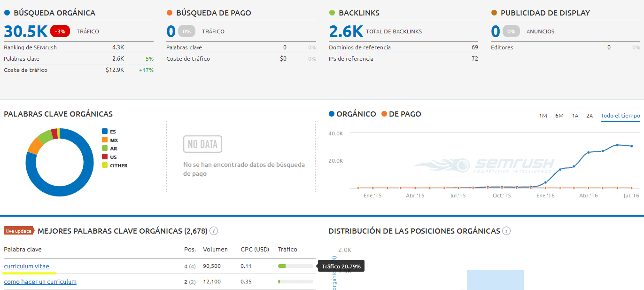Image resolution: width=644 pixels, height=290 pixels.
Task: Click the IPs de referencia 72 value
Action: coord(475,59)
